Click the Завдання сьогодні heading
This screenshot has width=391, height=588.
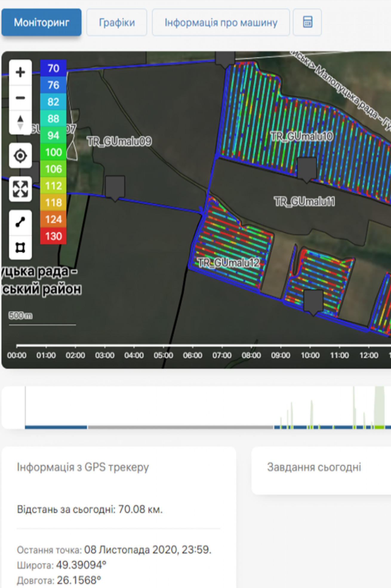tap(314, 467)
